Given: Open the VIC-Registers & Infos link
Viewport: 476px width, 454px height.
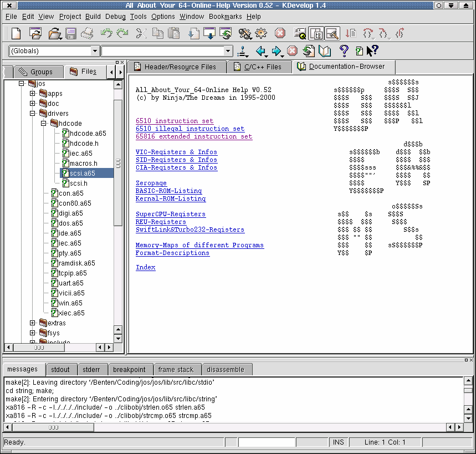Looking at the screenshot, I should pos(176,152).
